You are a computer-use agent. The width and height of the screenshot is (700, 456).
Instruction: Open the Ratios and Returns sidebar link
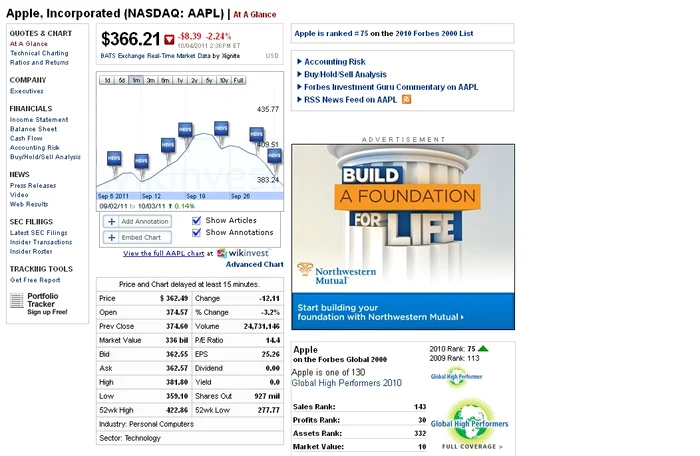click(39, 63)
